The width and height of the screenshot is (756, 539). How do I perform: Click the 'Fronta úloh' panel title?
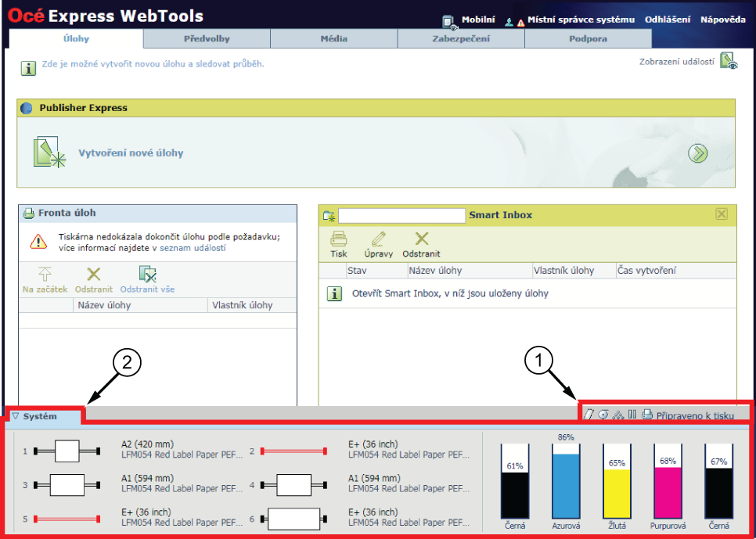(x=67, y=213)
